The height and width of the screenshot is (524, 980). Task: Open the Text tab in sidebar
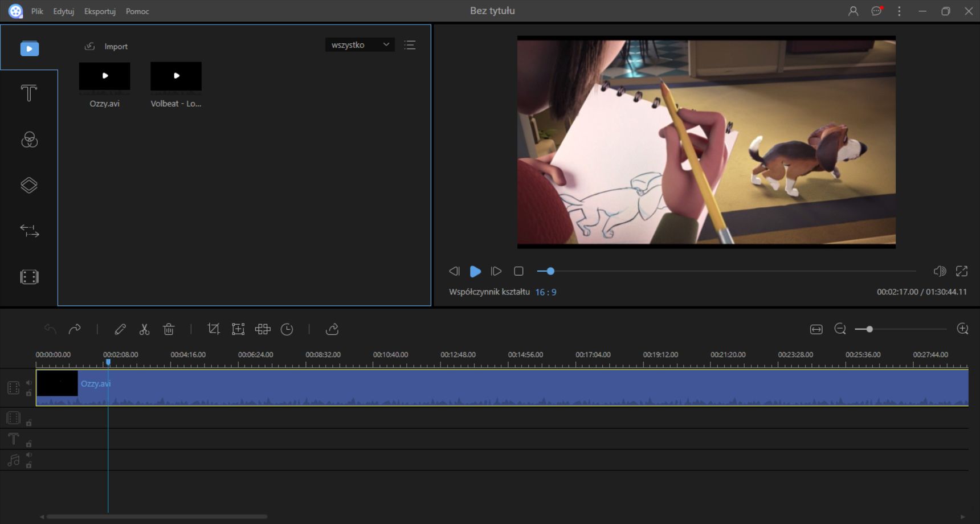pyautogui.click(x=29, y=93)
